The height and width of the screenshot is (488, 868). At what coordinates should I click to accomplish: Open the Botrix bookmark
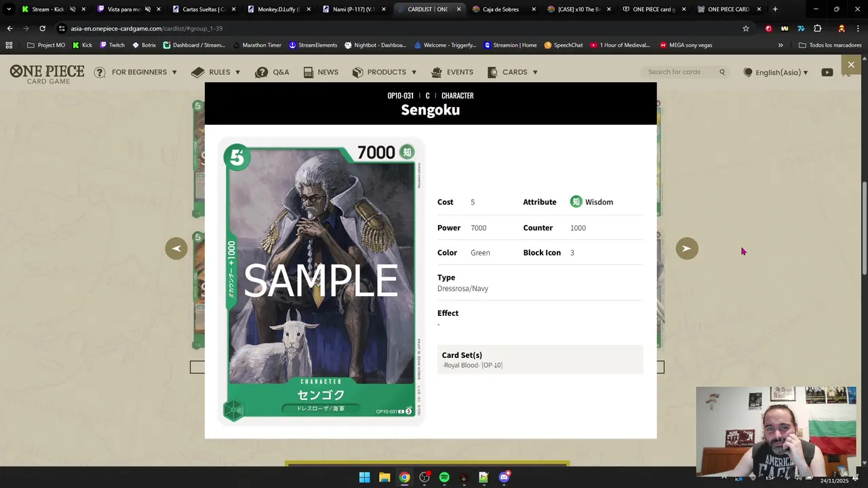point(144,45)
